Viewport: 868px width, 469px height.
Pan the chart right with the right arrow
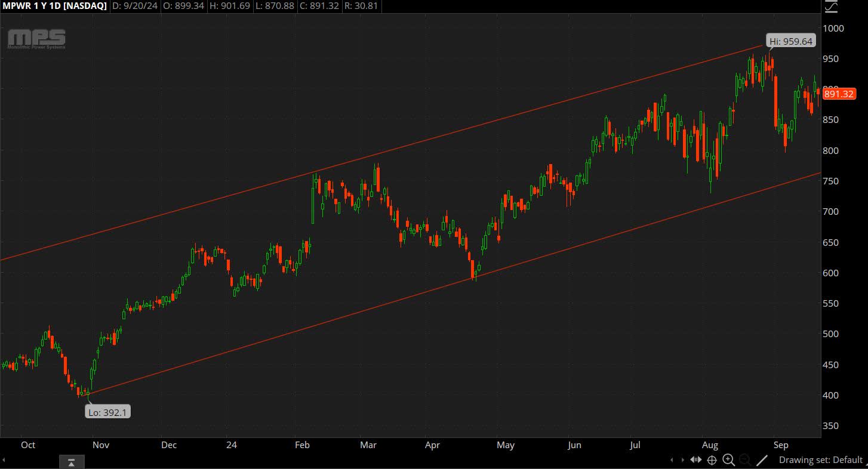click(684, 460)
